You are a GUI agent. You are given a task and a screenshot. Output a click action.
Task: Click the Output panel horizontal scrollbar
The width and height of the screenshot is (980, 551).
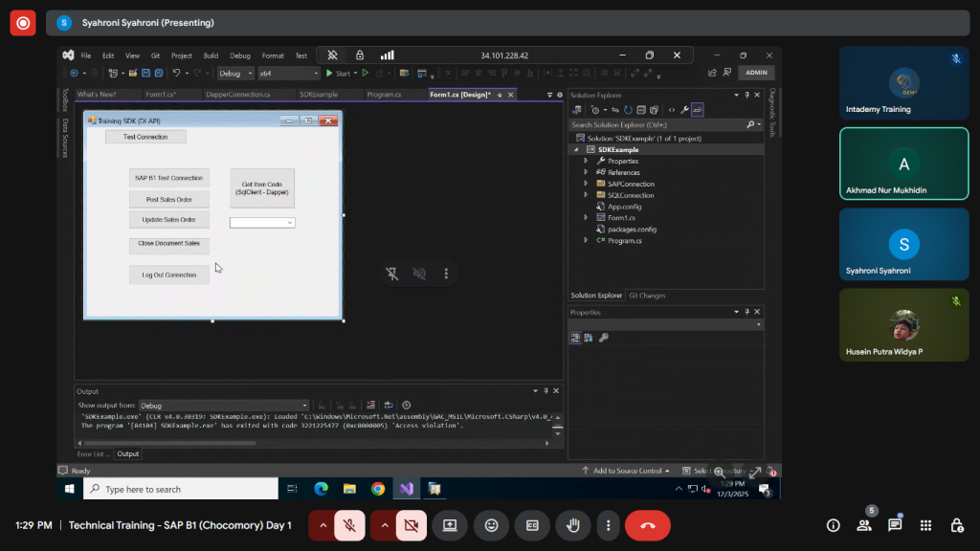[168, 443]
